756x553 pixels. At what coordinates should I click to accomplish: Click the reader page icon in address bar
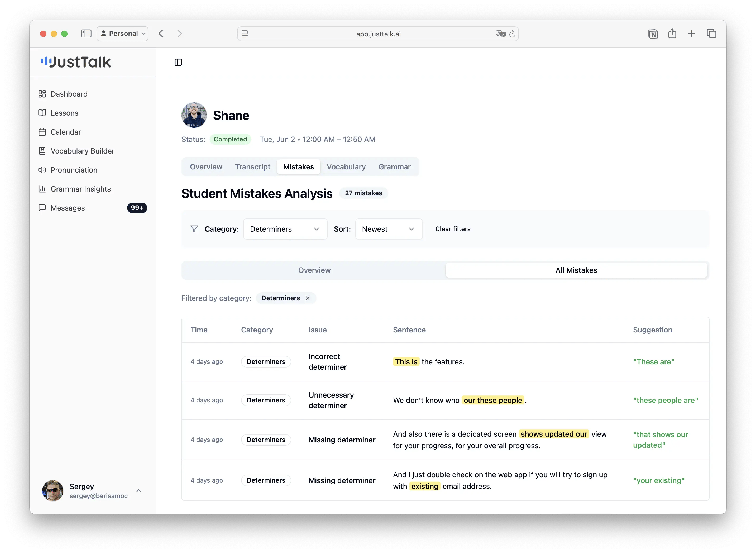pyautogui.click(x=245, y=34)
